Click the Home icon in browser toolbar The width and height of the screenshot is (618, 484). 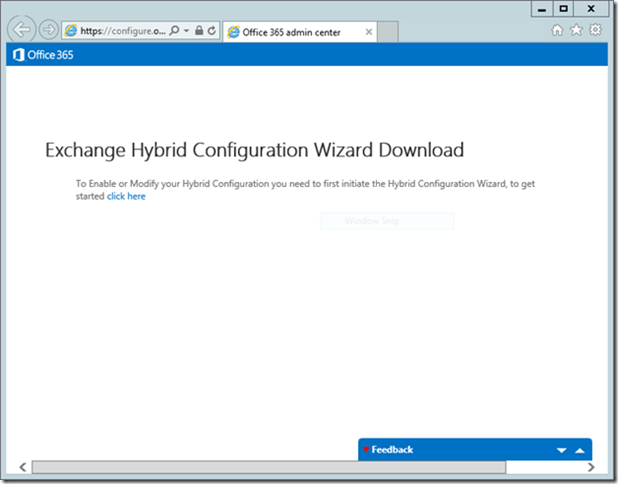557,30
